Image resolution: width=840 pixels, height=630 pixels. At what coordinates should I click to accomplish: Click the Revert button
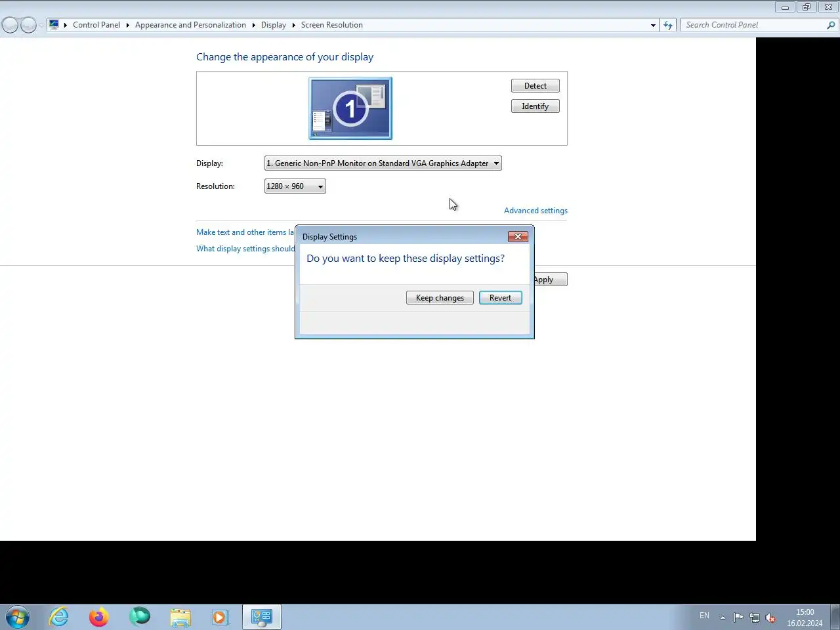click(500, 298)
